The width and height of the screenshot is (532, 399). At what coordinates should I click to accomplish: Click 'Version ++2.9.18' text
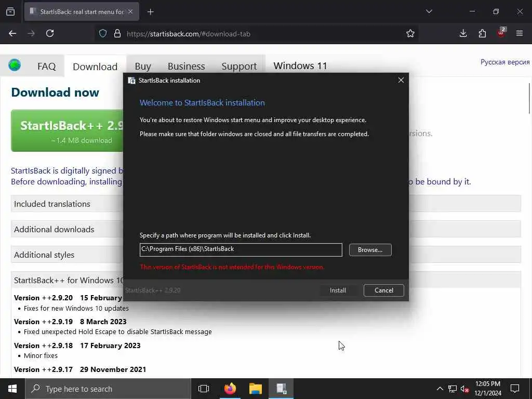(x=44, y=345)
